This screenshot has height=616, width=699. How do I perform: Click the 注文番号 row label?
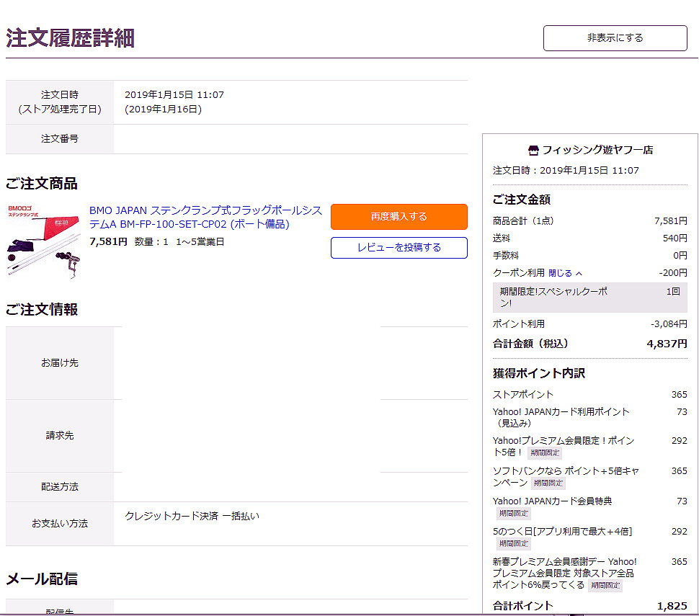click(60, 139)
